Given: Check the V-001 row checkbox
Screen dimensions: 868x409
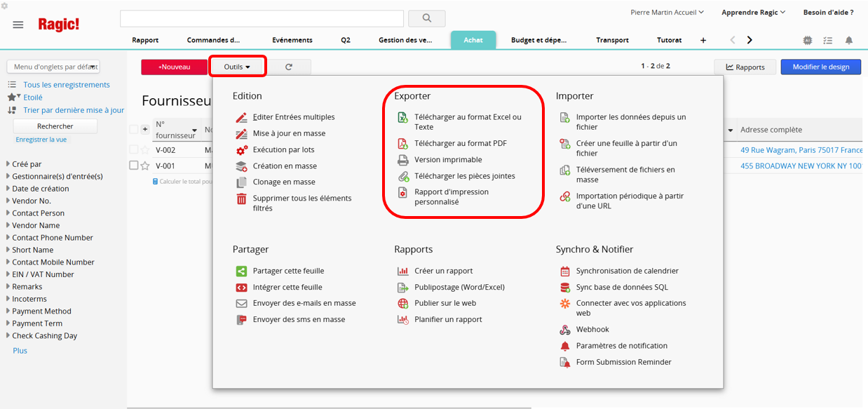Looking at the screenshot, I should (x=134, y=166).
